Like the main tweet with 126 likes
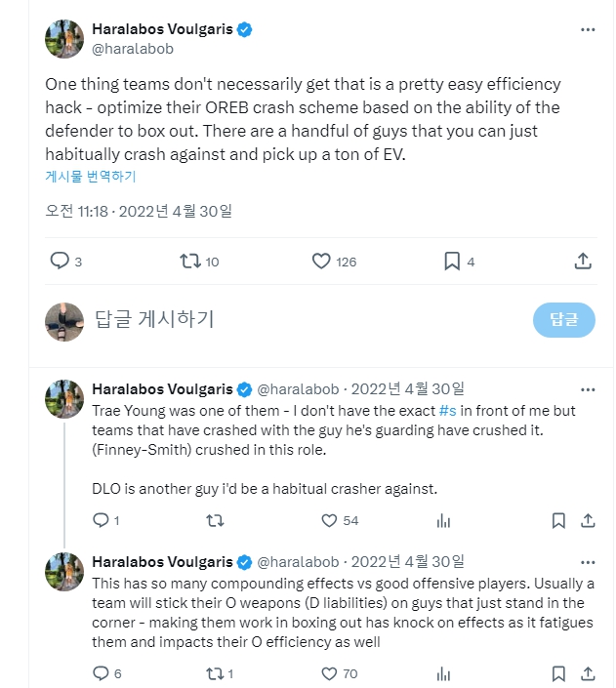616x688 pixels. coord(322,261)
